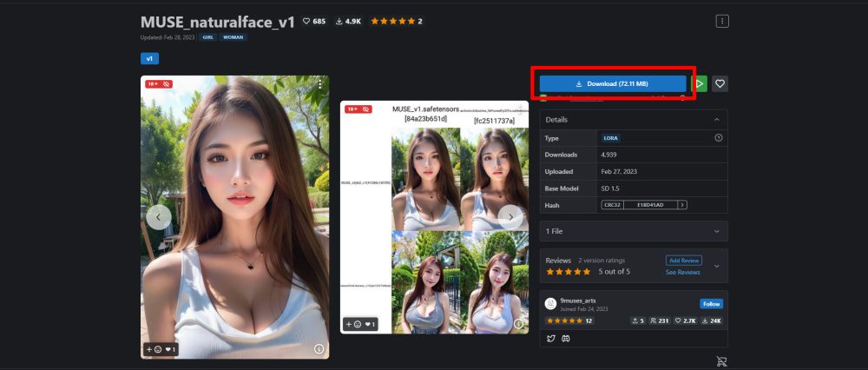Toggle 18+ visibility badge on grid image
Image resolution: width=868 pixels, height=370 pixels.
(x=358, y=109)
